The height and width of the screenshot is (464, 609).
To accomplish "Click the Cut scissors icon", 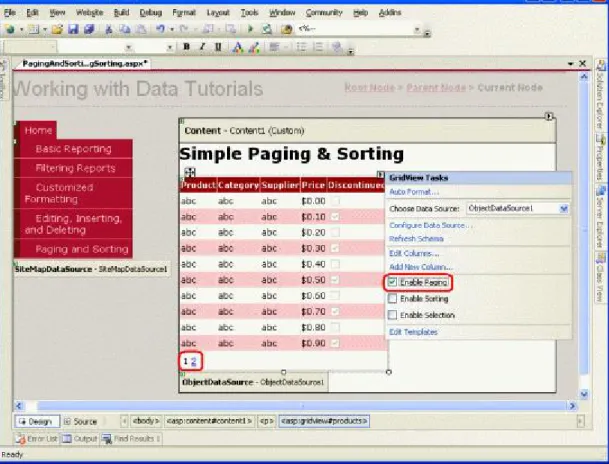I will [109, 30].
